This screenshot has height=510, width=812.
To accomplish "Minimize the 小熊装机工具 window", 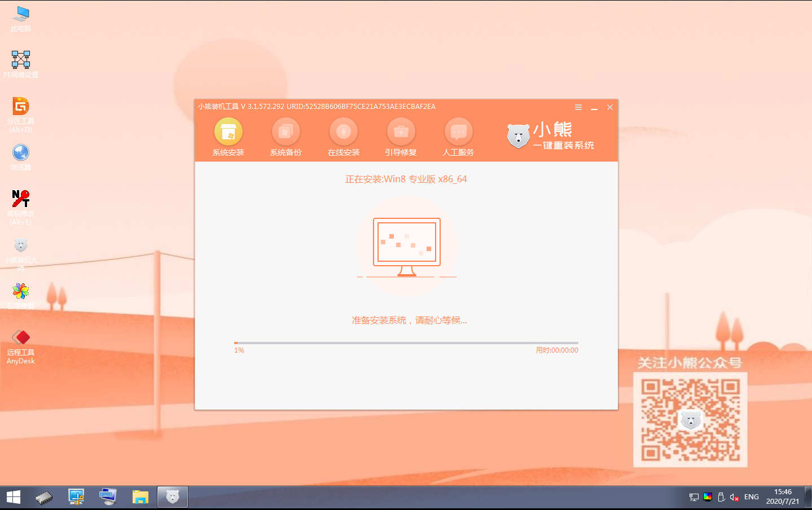I will (x=594, y=107).
